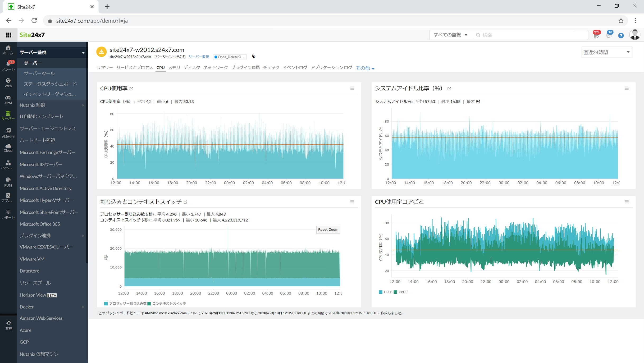Reload the page

[x=34, y=21]
